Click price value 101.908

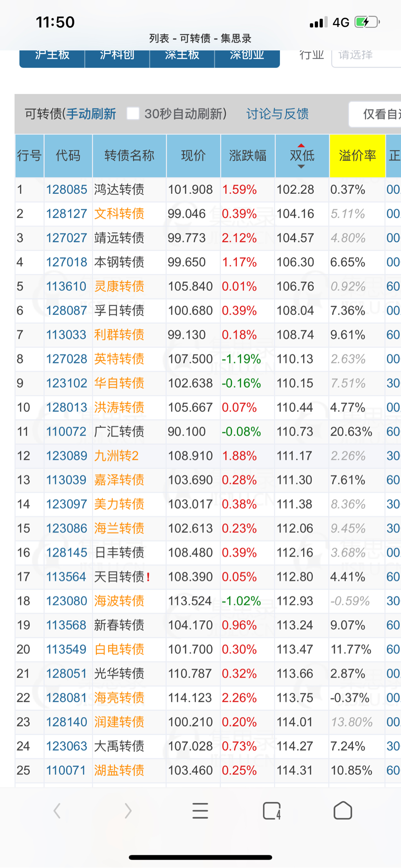click(x=190, y=189)
